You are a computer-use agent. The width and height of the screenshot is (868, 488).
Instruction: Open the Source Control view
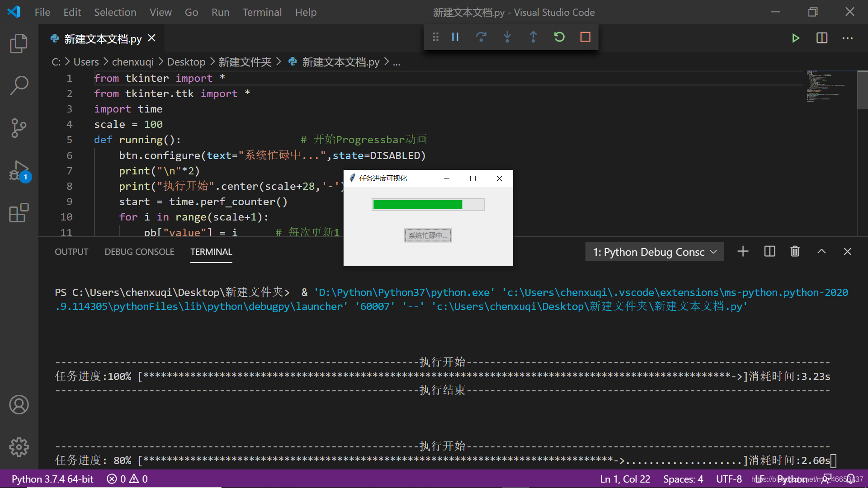[19, 128]
